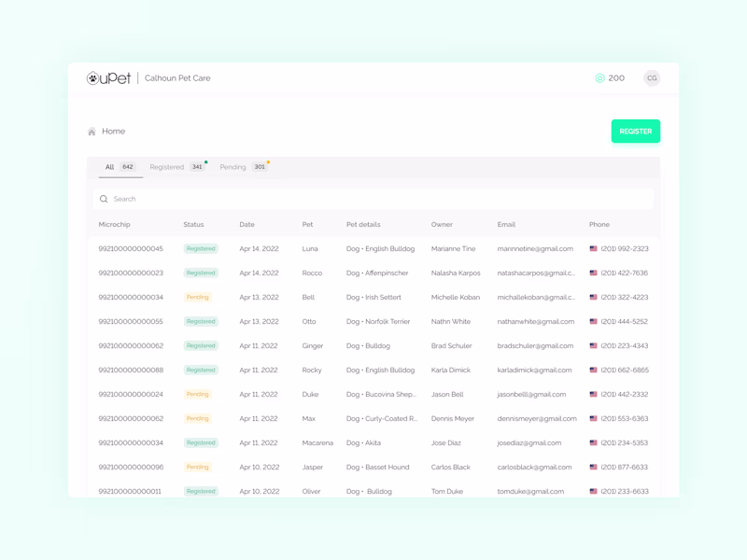Click the yellow Pending badge on Bell's row
Viewport: 747px width, 560px height.
(199, 297)
